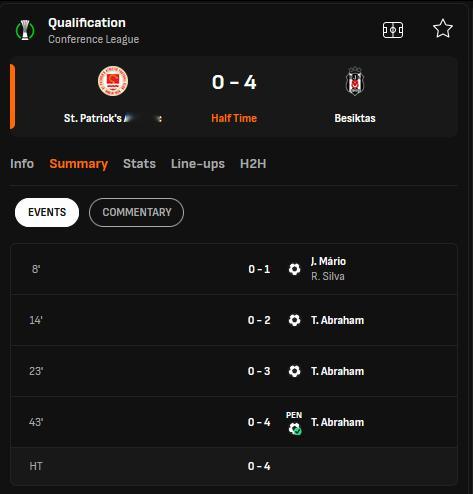
Task: Open the Info tab
Action: coord(22,164)
